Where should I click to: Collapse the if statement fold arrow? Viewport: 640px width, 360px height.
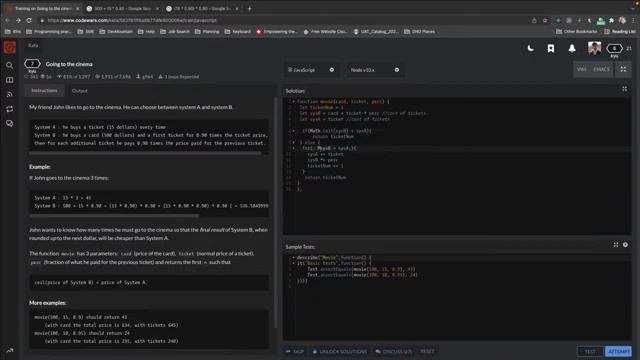pyautogui.click(x=293, y=131)
